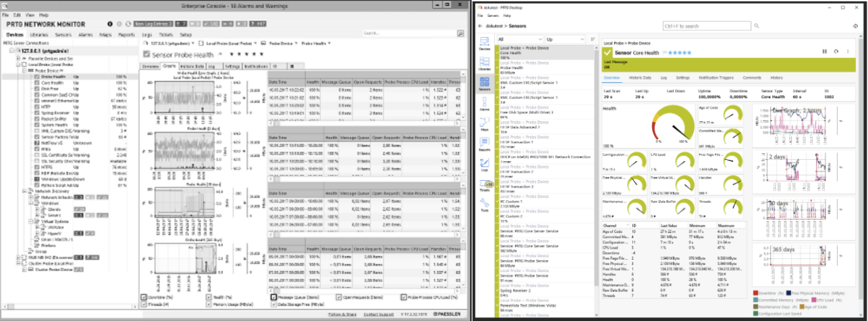Click the New Log Entries button
The width and height of the screenshot is (868, 321).
point(153,24)
